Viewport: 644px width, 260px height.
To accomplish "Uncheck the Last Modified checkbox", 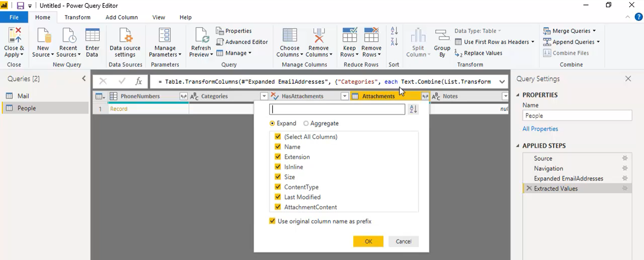I will click(278, 197).
